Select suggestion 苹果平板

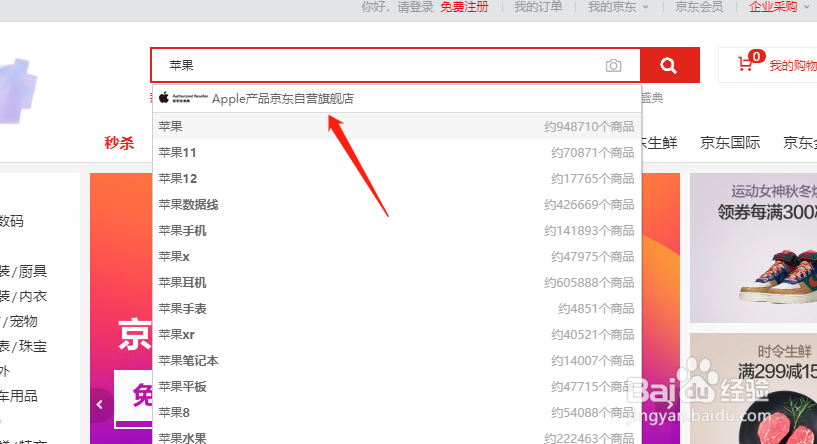[397, 387]
